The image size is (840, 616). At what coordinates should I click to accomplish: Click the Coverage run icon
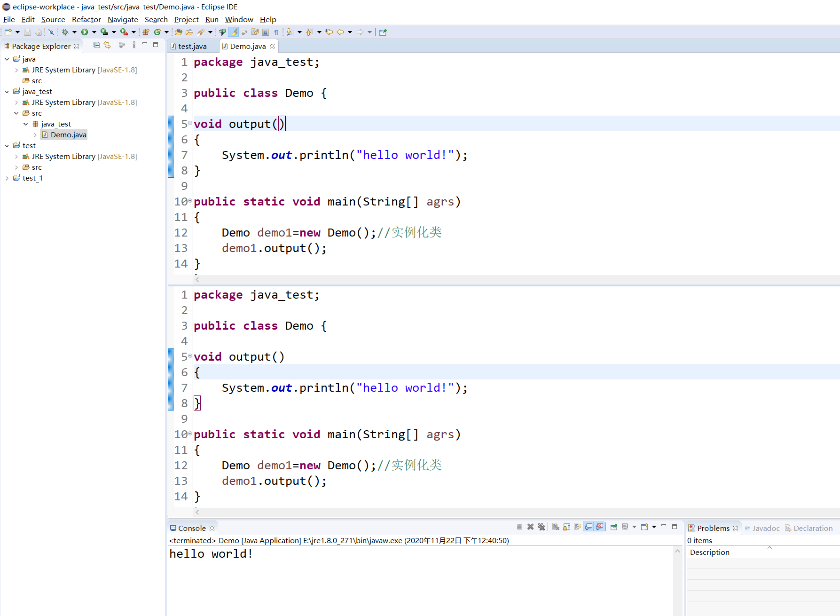pyautogui.click(x=104, y=32)
